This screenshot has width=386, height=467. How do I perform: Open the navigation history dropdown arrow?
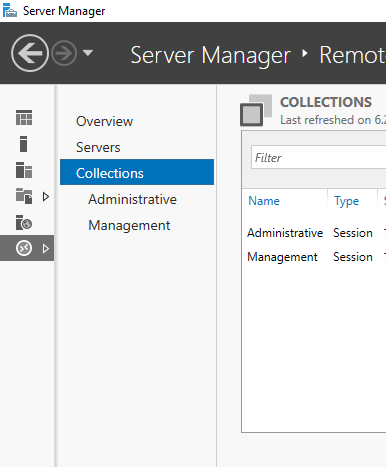coord(88,53)
